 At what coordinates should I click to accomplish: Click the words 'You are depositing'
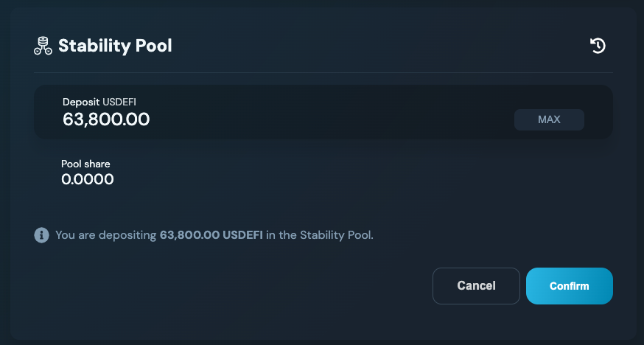pos(106,236)
